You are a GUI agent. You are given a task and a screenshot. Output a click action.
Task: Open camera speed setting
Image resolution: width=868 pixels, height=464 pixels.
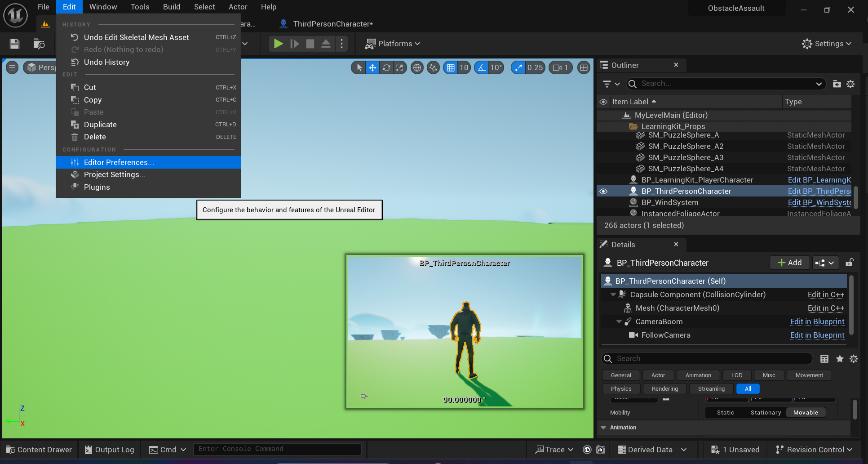pyautogui.click(x=561, y=67)
